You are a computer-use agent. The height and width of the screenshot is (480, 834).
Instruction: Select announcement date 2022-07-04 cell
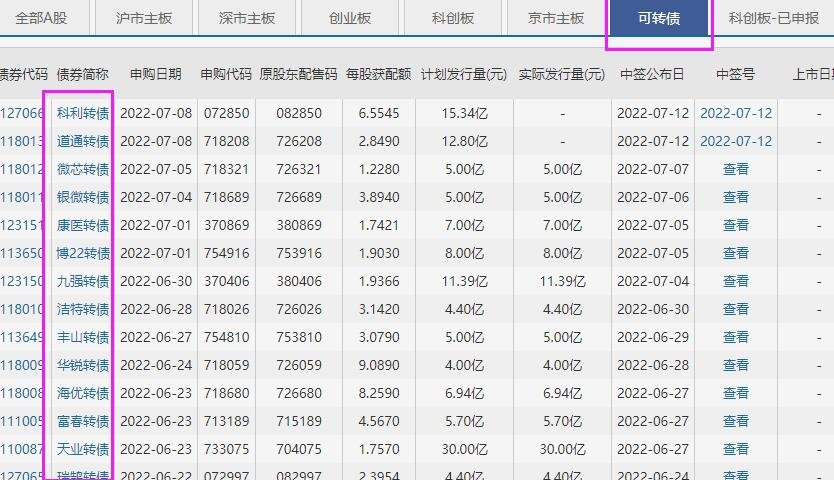[x=653, y=281]
